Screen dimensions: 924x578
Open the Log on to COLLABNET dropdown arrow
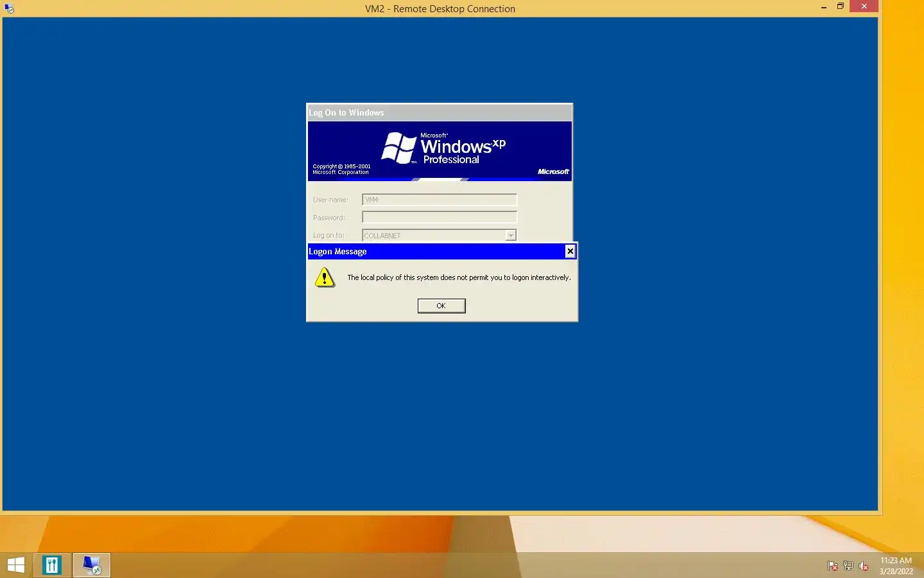[511, 236]
